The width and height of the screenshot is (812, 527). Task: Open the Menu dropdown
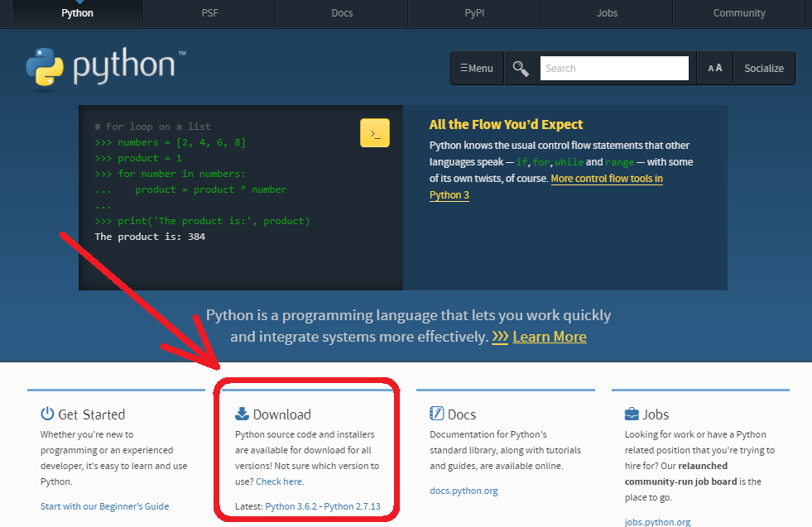point(477,68)
